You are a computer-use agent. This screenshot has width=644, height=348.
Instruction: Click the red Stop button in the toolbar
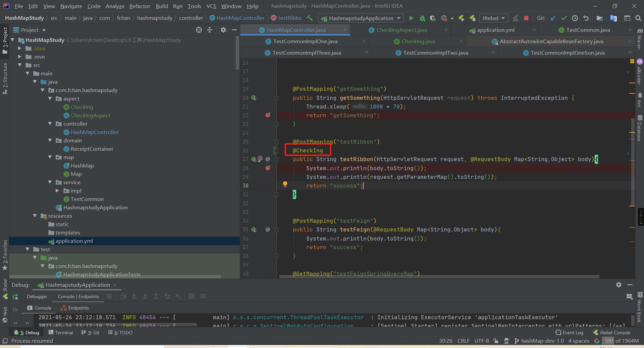(x=526, y=18)
